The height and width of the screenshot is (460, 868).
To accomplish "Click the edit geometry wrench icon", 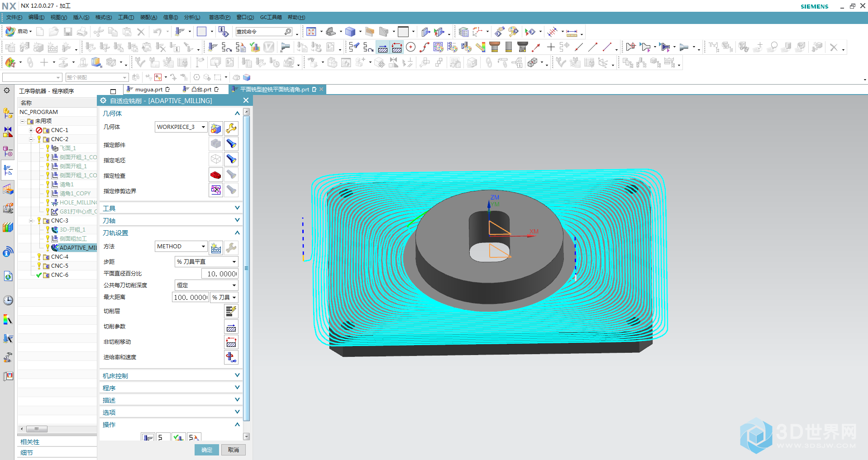I will point(231,128).
